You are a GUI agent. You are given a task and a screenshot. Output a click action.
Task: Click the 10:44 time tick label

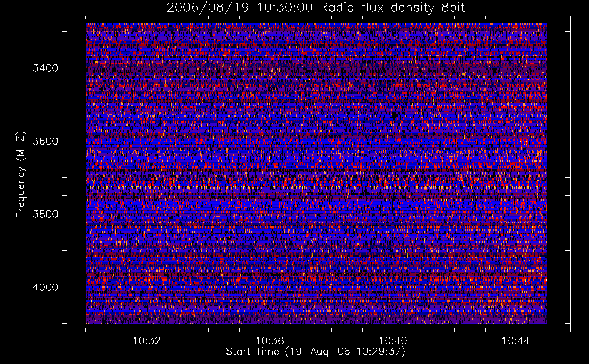516,341
